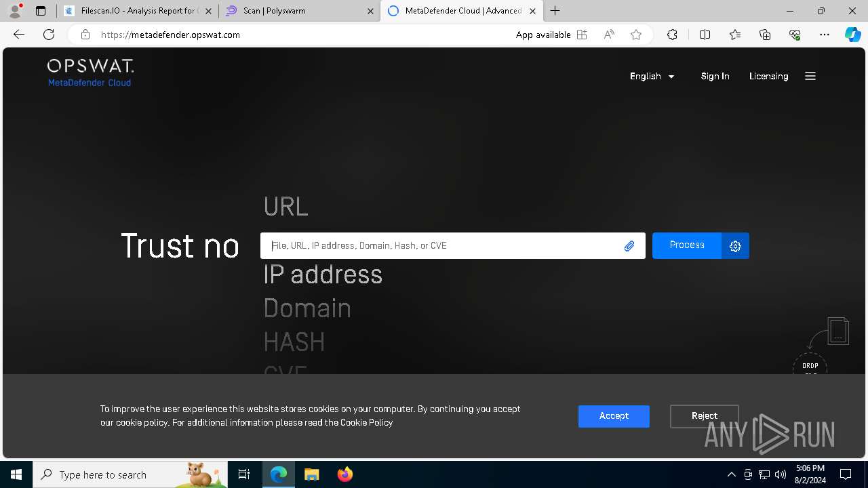Click the taskbar search box

[130, 474]
